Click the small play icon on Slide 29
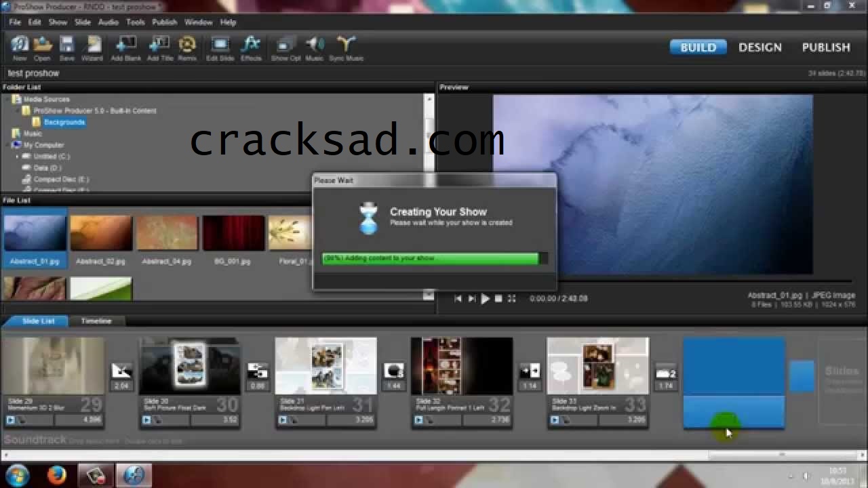This screenshot has height=488, width=868. [11, 420]
